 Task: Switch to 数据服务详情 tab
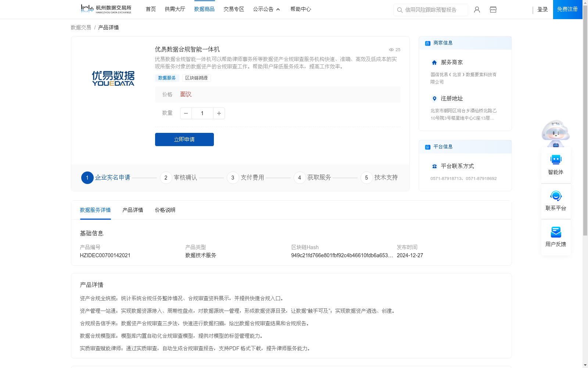click(x=95, y=210)
